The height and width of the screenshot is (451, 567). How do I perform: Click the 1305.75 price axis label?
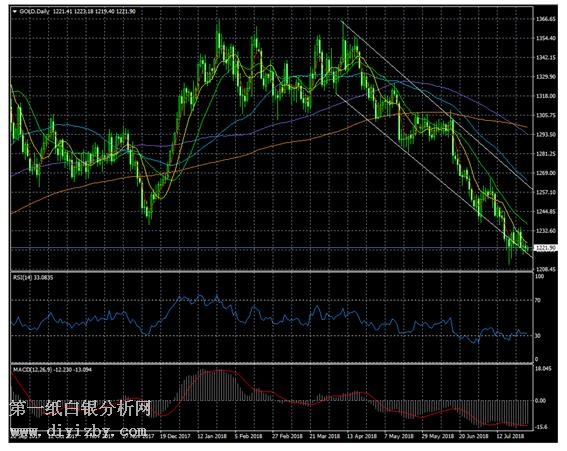pyautogui.click(x=545, y=115)
